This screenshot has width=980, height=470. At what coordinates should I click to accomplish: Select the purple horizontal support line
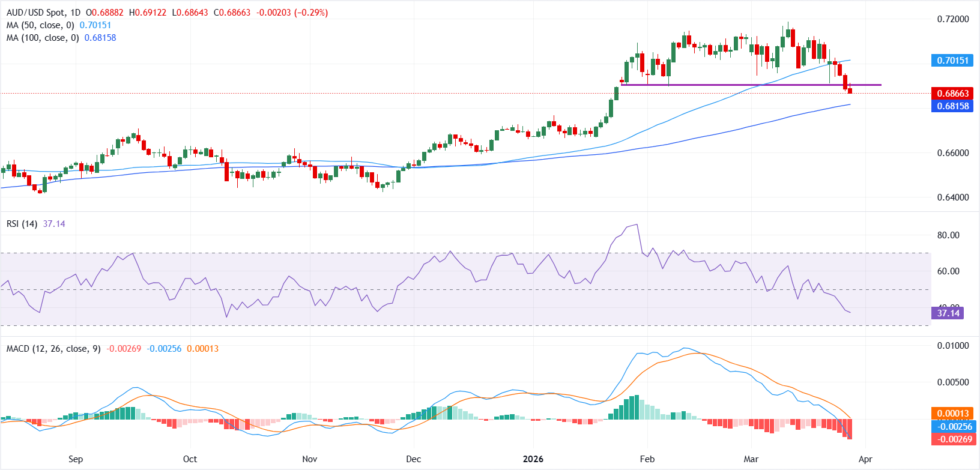[751, 85]
